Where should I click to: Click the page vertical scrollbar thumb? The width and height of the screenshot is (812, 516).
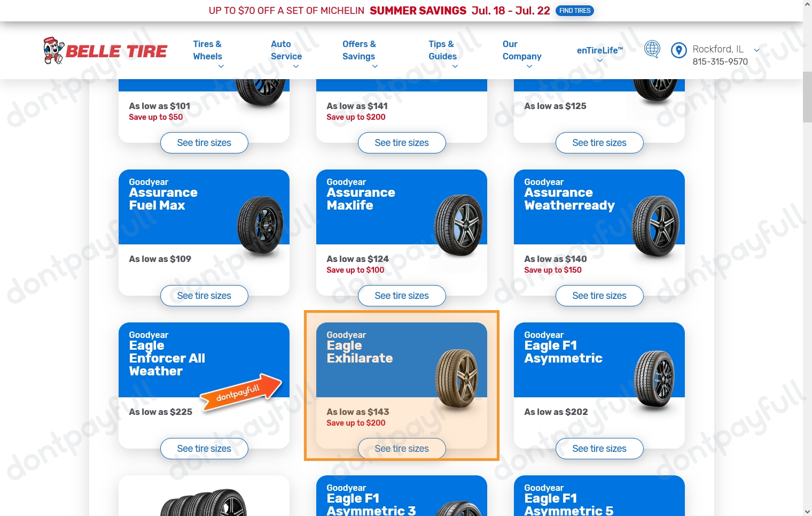click(807, 97)
